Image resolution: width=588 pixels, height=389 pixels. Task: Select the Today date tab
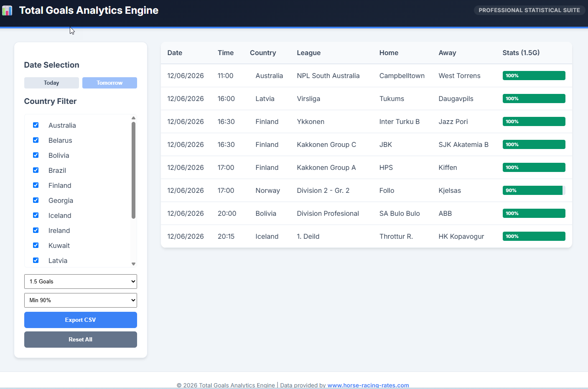point(51,83)
